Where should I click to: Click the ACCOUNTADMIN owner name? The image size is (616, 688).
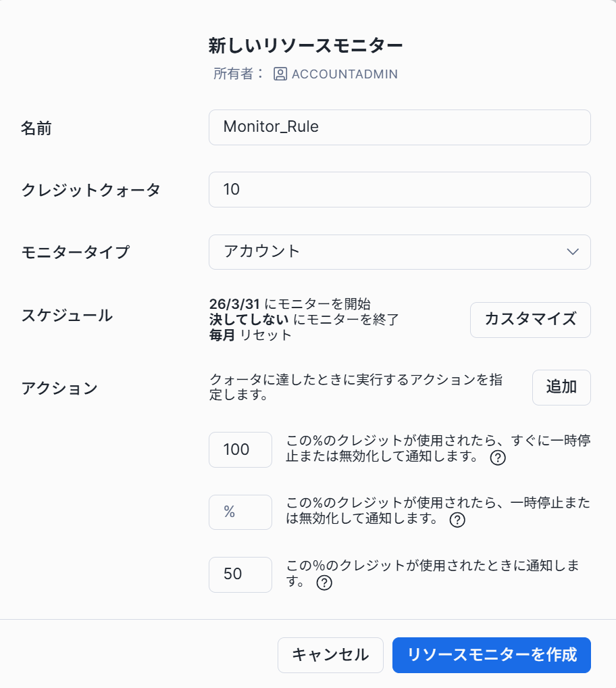click(344, 74)
